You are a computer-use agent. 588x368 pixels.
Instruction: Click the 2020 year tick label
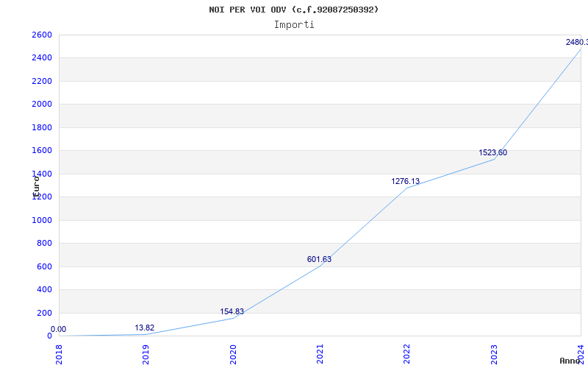(x=233, y=353)
